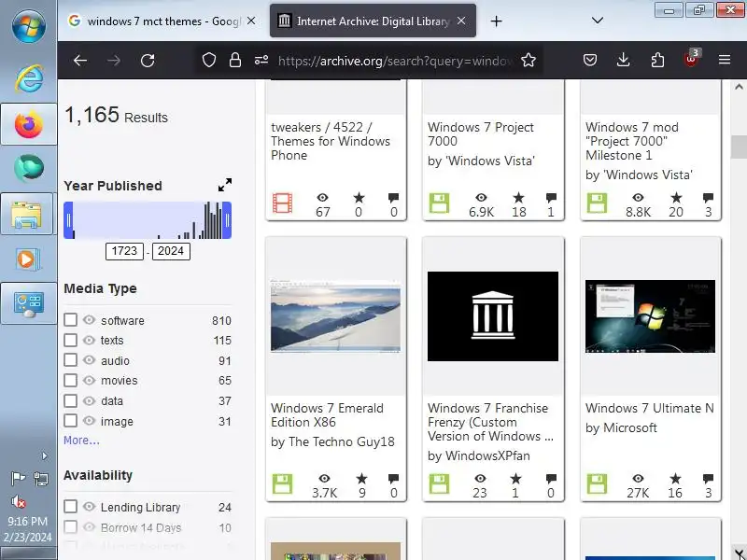This screenshot has height=560, width=747.
Task: Launch Windows Media Player from taskbar
Action: click(x=27, y=259)
